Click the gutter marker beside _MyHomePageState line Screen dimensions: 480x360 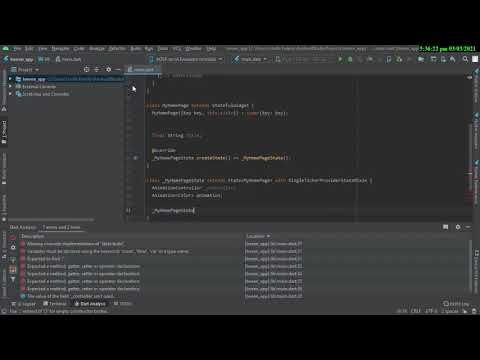[x=128, y=211]
